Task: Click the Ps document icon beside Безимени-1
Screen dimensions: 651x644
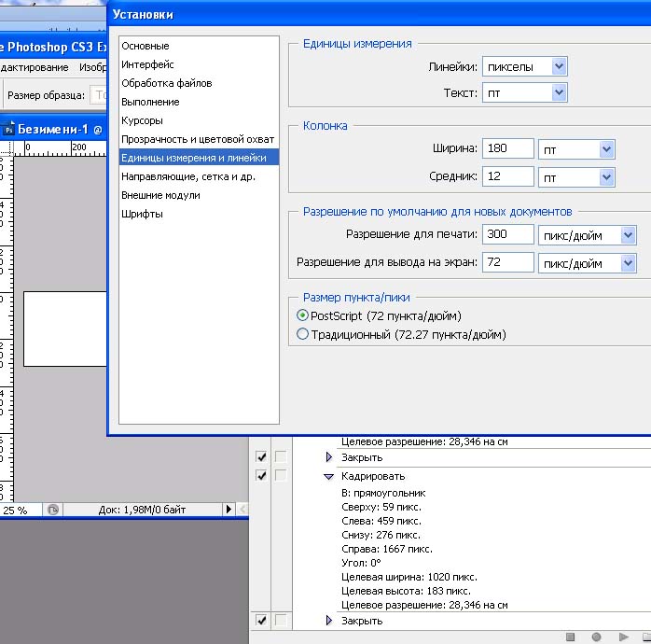Action: pos(8,129)
